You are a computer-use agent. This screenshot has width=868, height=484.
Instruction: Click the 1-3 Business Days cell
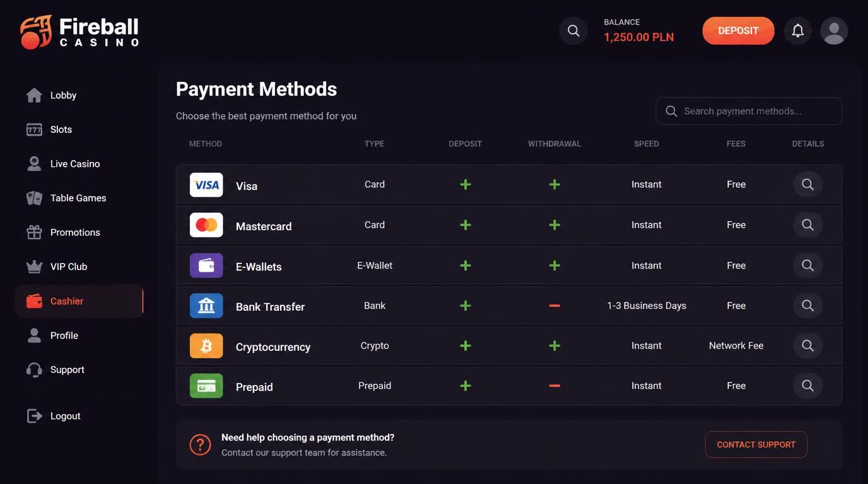coord(647,306)
